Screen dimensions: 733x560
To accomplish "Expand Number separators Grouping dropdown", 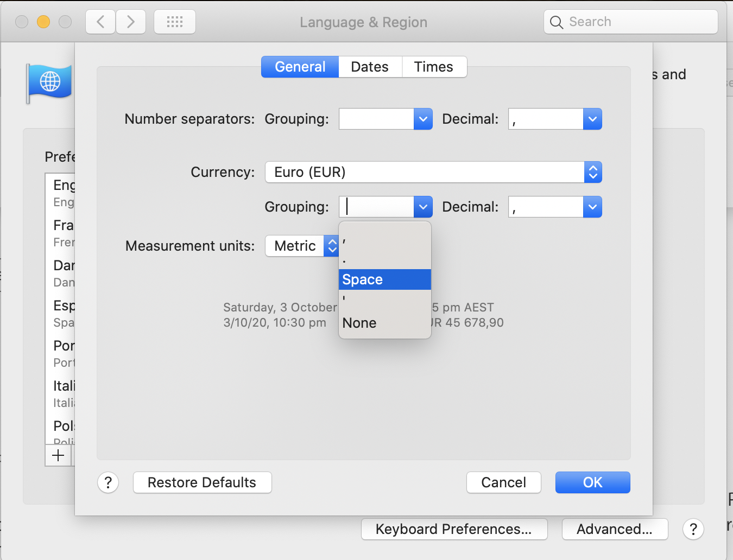I will tap(423, 119).
